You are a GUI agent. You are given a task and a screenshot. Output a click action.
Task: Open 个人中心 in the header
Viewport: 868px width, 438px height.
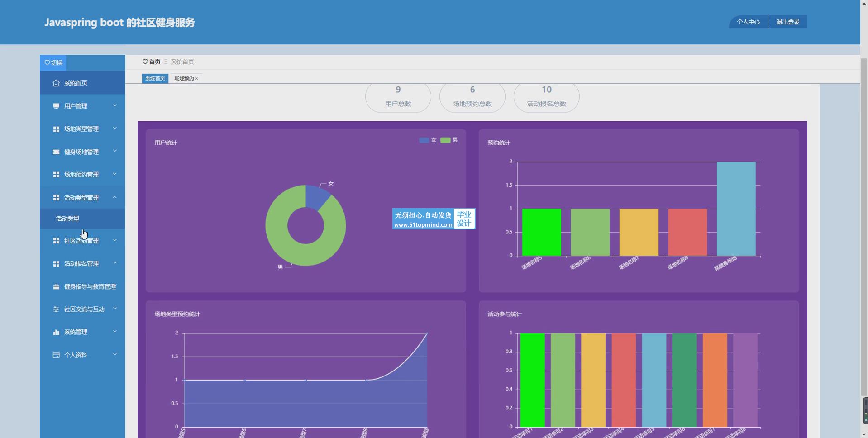(x=748, y=22)
